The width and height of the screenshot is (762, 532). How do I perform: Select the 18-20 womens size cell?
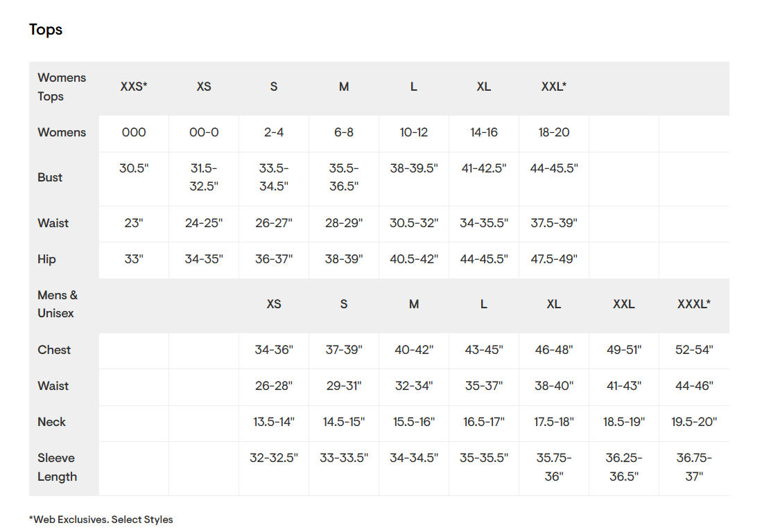[554, 132]
